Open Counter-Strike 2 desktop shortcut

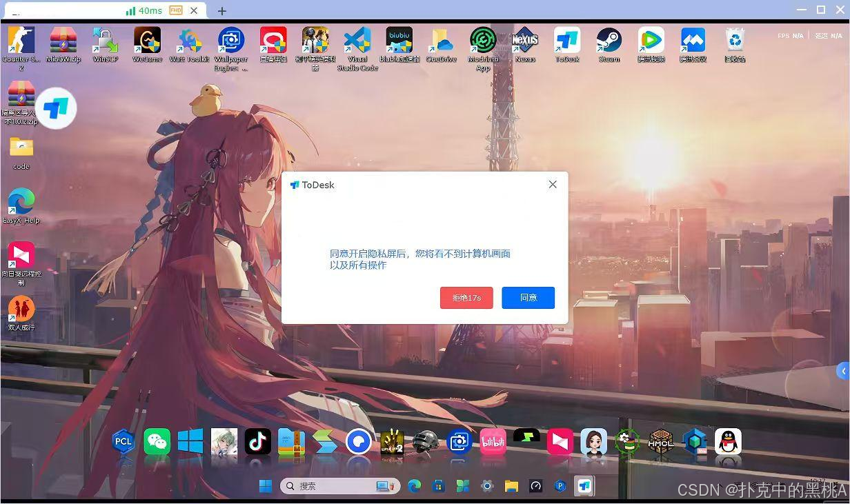point(21,47)
